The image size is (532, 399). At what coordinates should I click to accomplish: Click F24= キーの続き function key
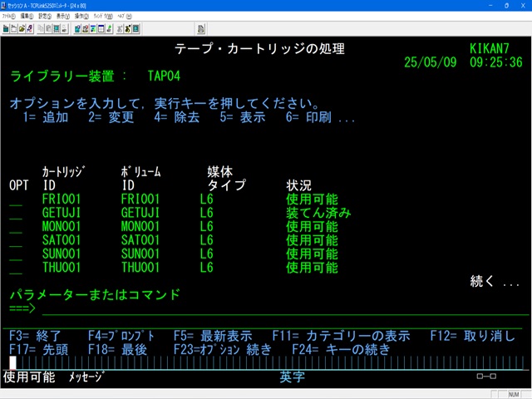click(342, 349)
